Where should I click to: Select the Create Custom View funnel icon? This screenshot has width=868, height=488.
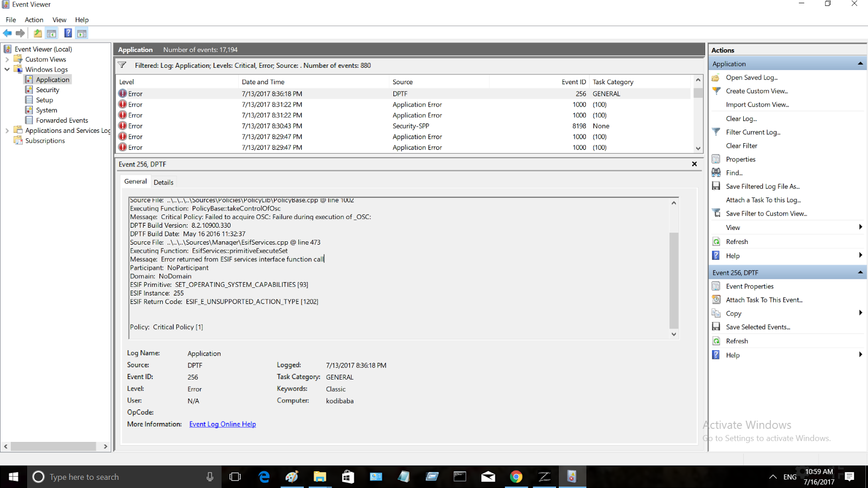(x=716, y=91)
